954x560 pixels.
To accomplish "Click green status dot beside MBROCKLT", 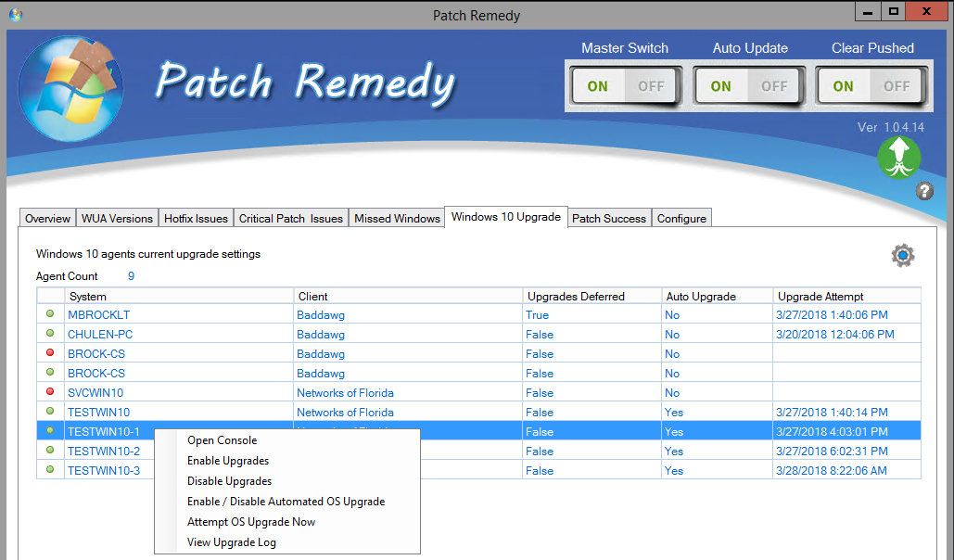I will tap(50, 314).
